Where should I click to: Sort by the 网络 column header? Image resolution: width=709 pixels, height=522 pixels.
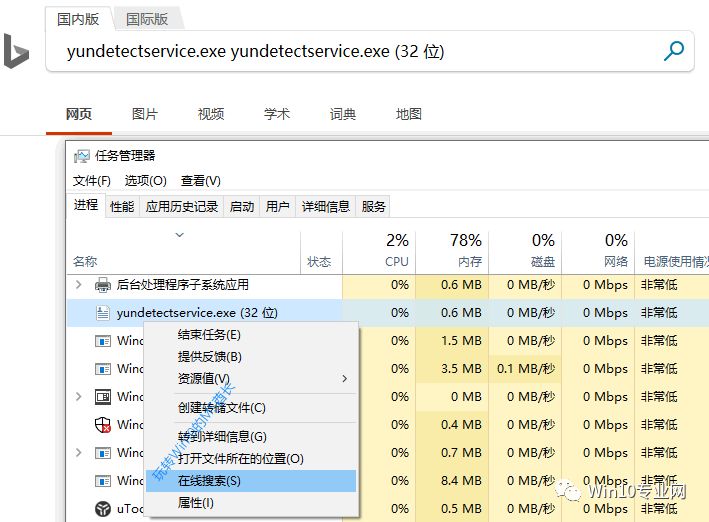[598, 252]
